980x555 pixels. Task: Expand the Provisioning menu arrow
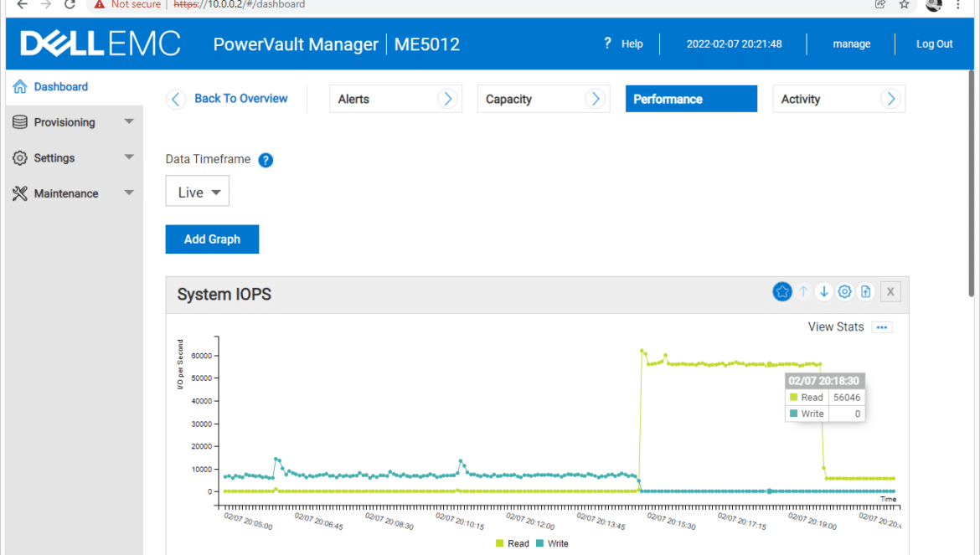tap(129, 121)
